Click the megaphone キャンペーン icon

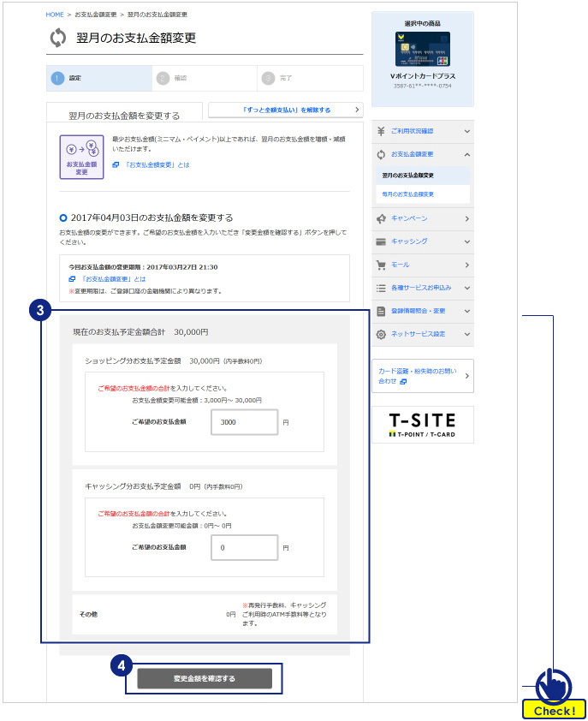point(381,218)
